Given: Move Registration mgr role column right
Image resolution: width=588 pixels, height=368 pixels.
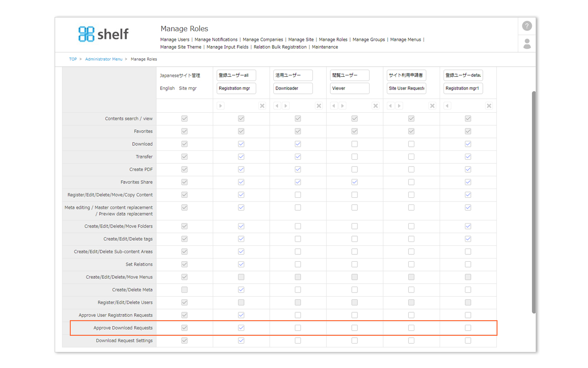Looking at the screenshot, I should [x=220, y=106].
